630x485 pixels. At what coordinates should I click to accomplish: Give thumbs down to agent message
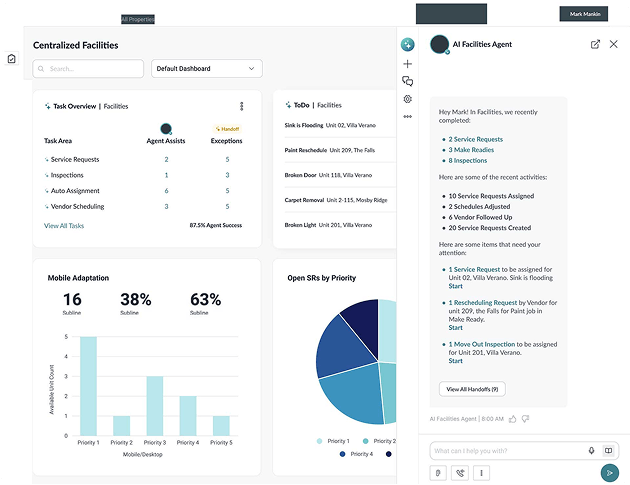coord(525,419)
